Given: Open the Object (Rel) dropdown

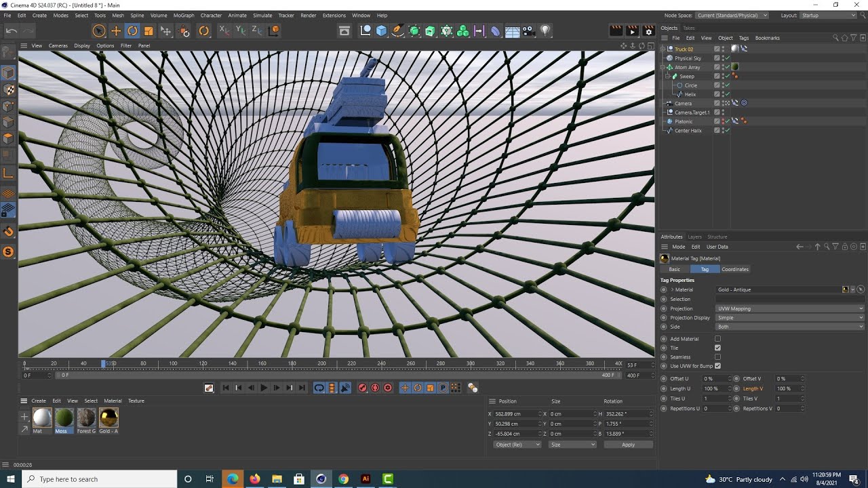Looking at the screenshot, I should coord(517,445).
